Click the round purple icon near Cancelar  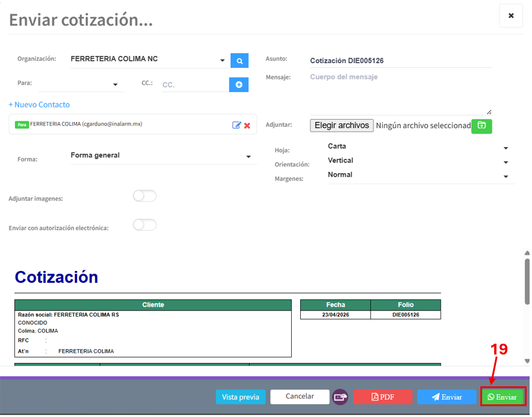tap(341, 397)
